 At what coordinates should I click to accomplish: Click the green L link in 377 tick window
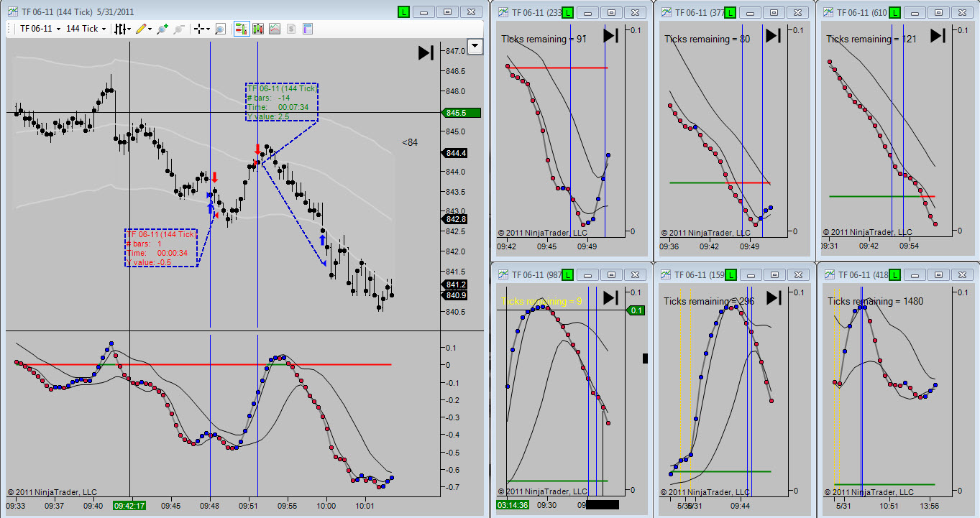pyautogui.click(x=731, y=12)
